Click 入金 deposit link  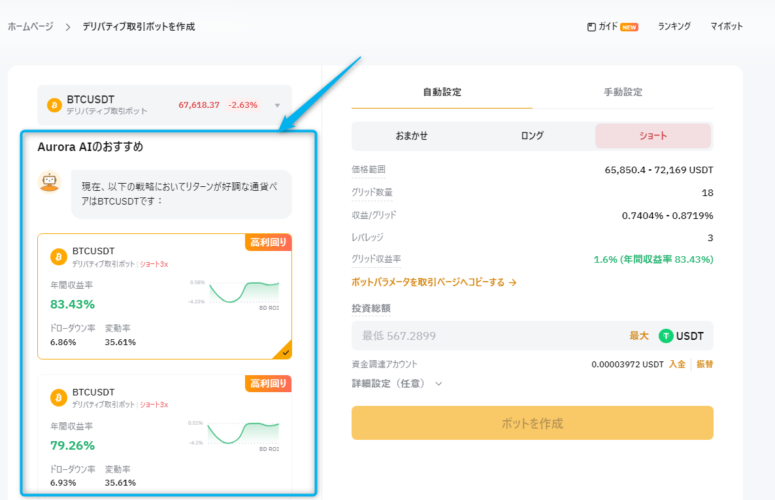677,364
